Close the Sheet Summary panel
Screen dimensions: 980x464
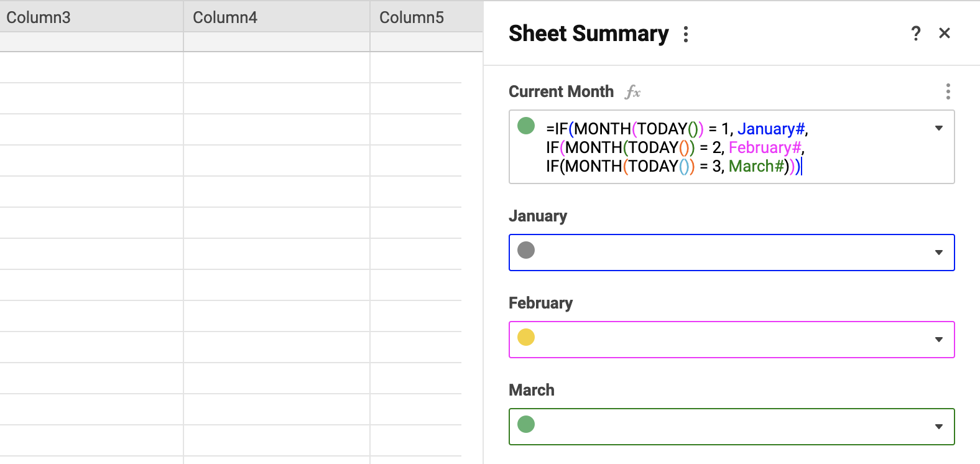pyautogui.click(x=945, y=34)
